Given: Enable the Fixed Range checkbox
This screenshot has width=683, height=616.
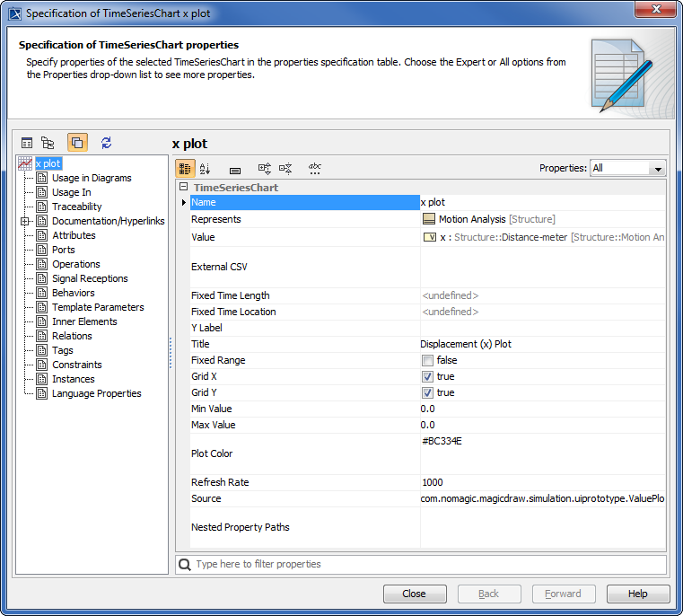Looking at the screenshot, I should click(x=428, y=361).
